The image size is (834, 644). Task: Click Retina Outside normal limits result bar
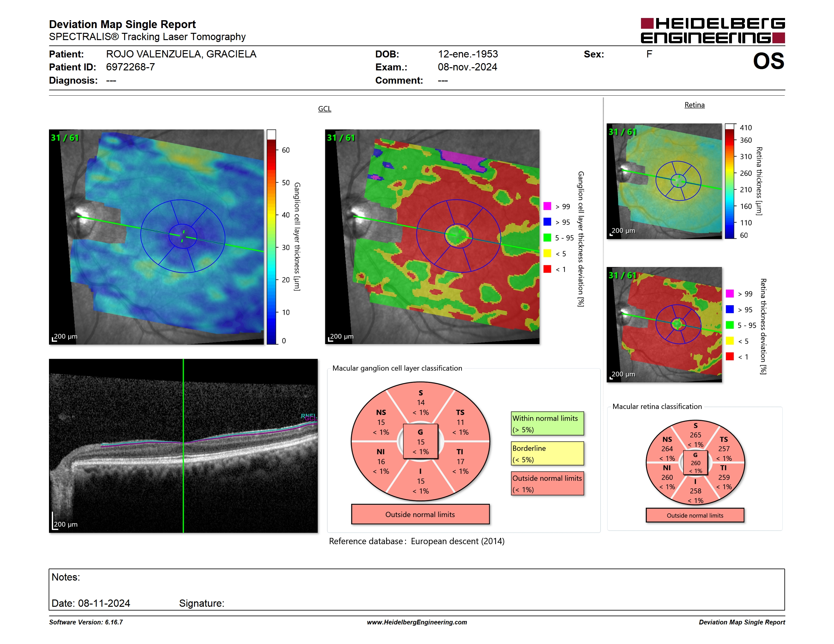pyautogui.click(x=695, y=516)
